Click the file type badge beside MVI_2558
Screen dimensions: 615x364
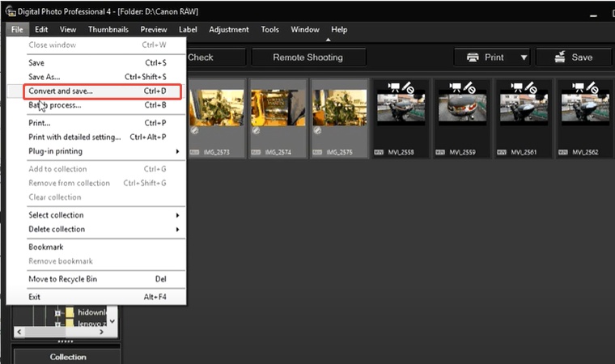[379, 152]
